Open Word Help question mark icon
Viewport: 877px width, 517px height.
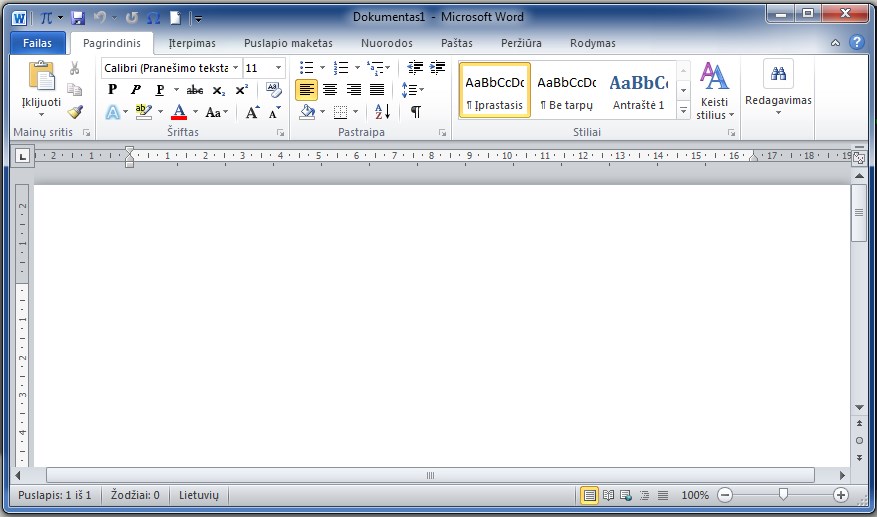856,43
